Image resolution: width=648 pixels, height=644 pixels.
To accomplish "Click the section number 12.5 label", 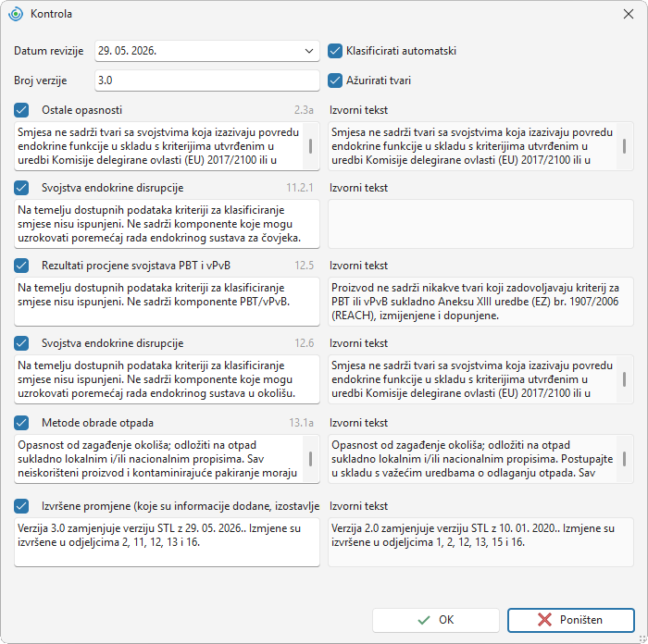I will click(x=305, y=266).
